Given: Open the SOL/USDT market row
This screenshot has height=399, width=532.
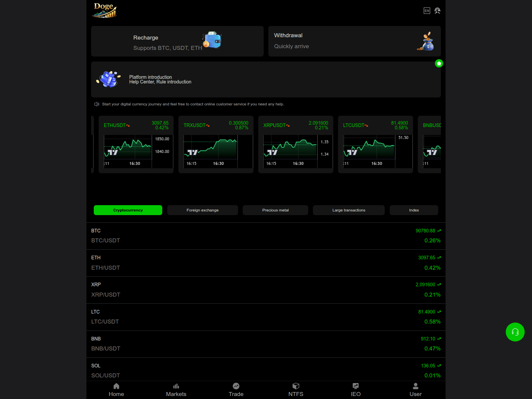Looking at the screenshot, I should (266, 369).
